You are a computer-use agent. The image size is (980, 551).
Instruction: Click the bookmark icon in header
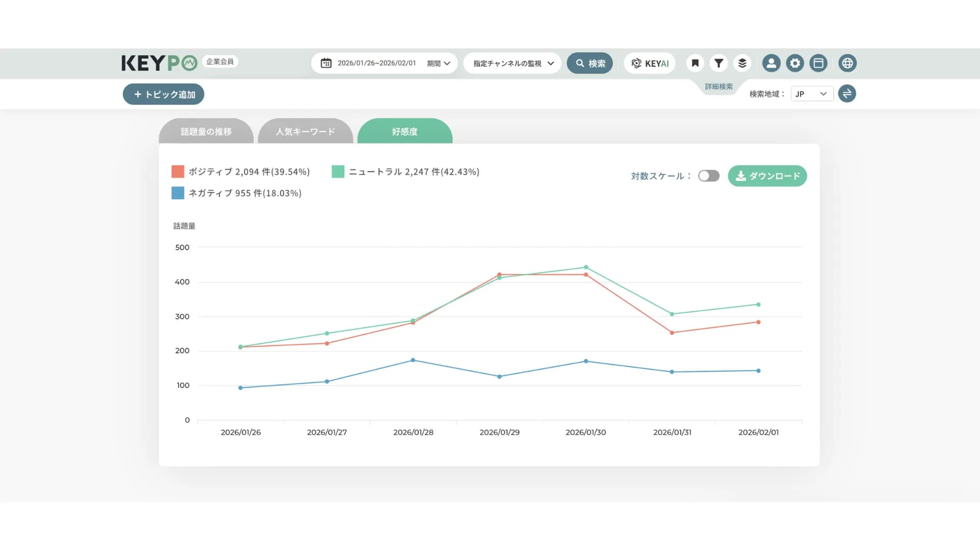[695, 63]
